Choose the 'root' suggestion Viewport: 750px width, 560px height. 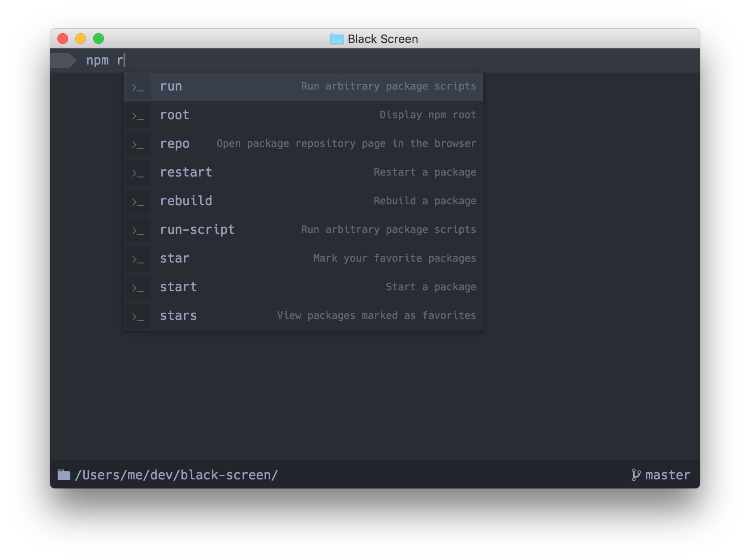[303, 115]
